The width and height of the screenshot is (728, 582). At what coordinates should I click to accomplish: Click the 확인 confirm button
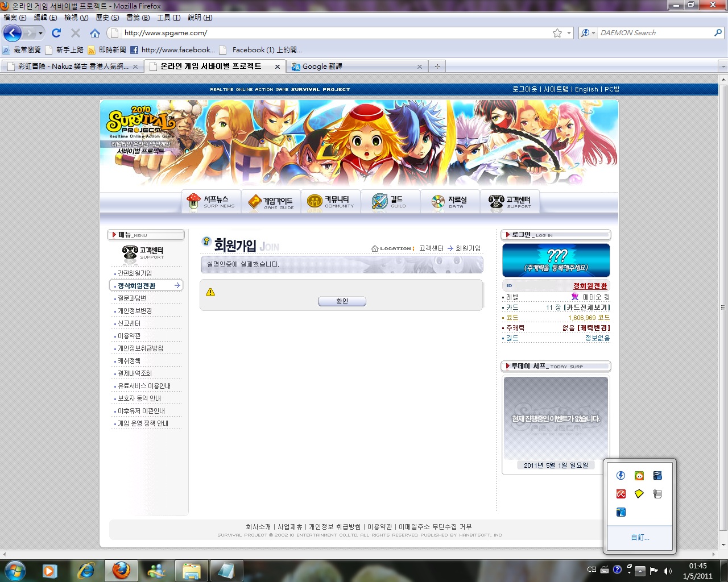(x=342, y=301)
